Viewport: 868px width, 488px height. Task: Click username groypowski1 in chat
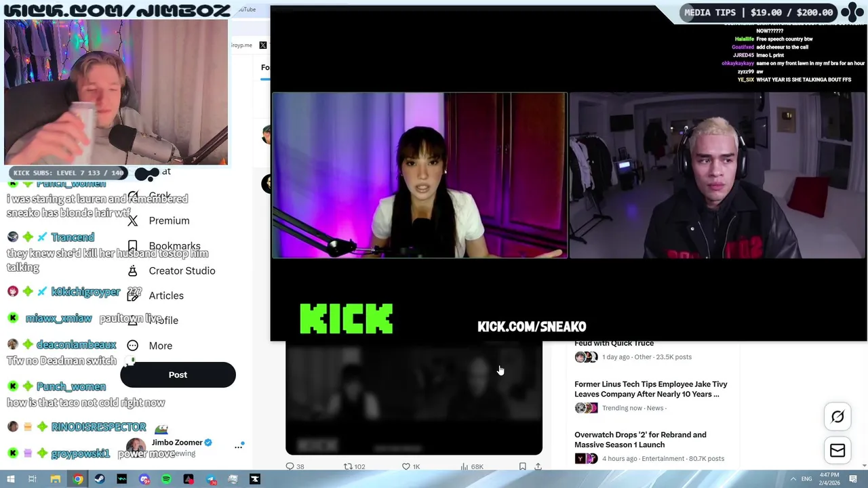point(80,453)
